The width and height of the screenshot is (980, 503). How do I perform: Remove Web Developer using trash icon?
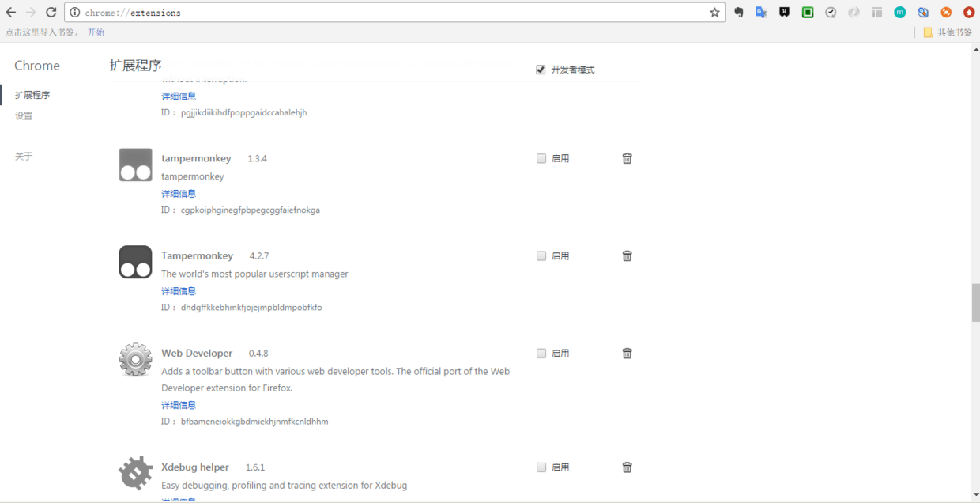(627, 354)
